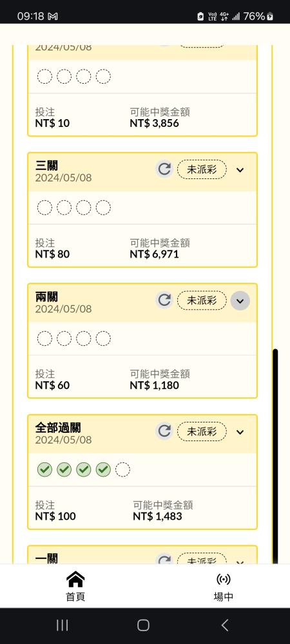Refresh the 三關 bet card
Image resolution: width=290 pixels, height=644 pixels.
coord(164,169)
